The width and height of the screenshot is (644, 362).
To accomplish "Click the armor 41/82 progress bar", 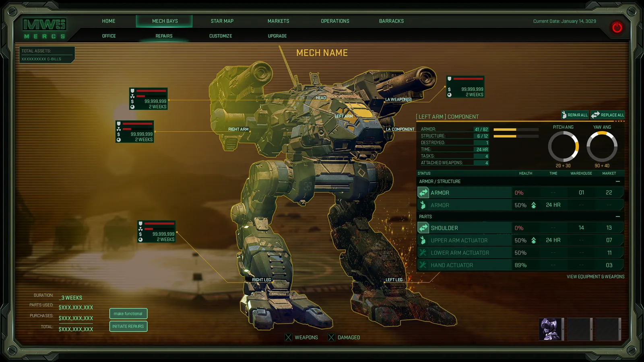I will click(x=516, y=130).
